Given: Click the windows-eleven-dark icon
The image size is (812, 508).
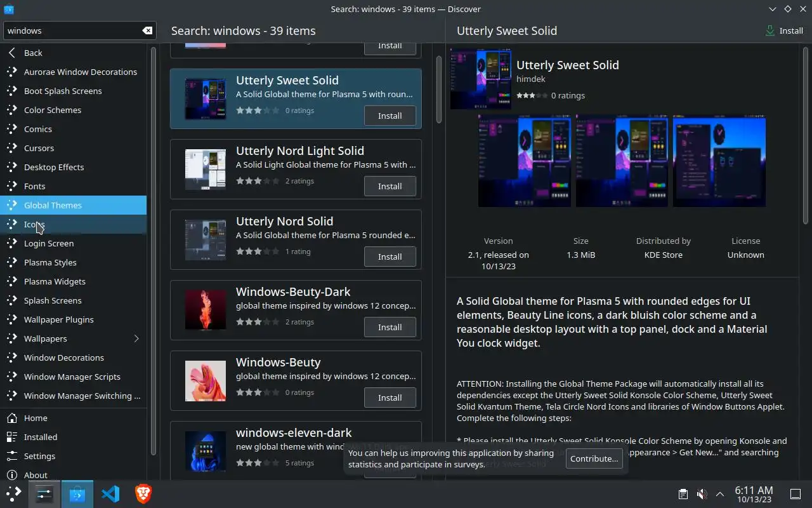Looking at the screenshot, I should 206,451.
